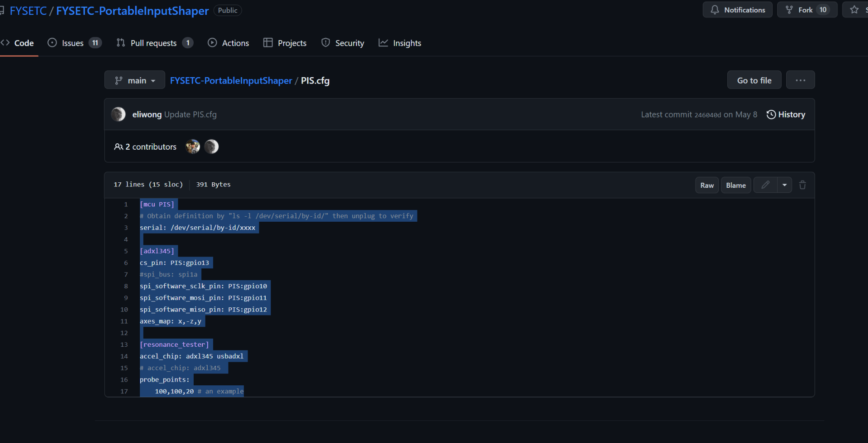Click the # accel_chip: adxl345 comment line
868x443 pixels.
coord(180,368)
